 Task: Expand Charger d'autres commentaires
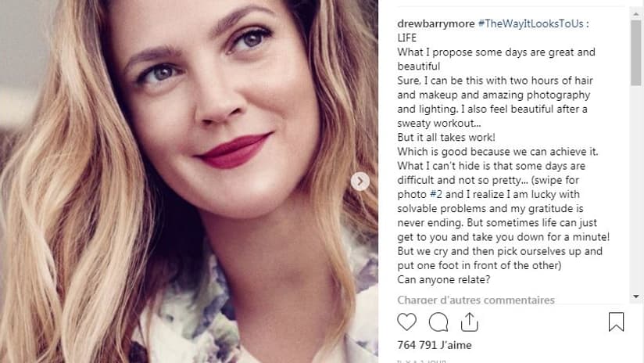pyautogui.click(x=476, y=300)
